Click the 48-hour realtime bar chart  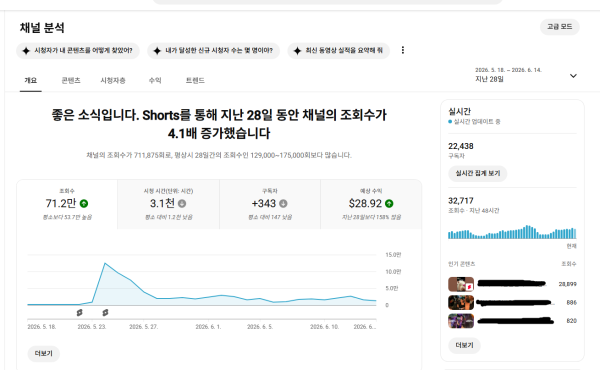pos(512,232)
